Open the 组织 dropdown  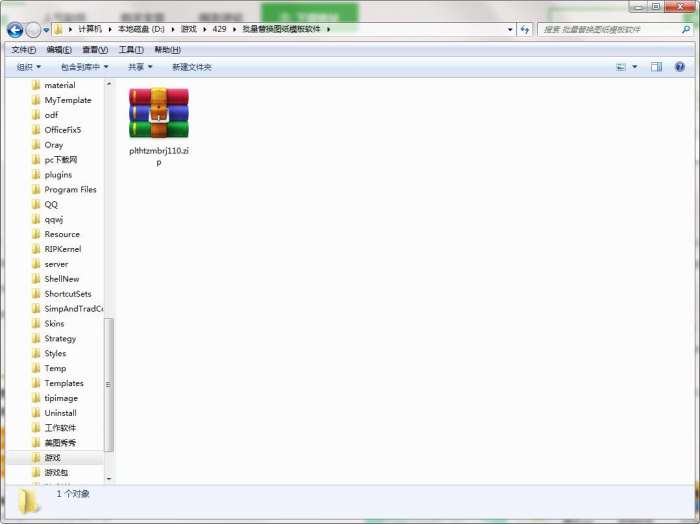[29, 67]
